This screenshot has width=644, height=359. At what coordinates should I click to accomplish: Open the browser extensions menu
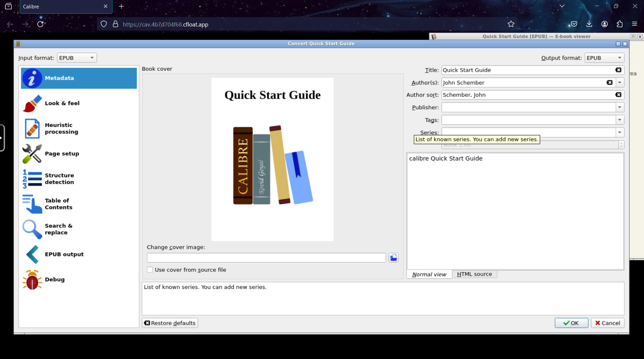[x=619, y=24]
